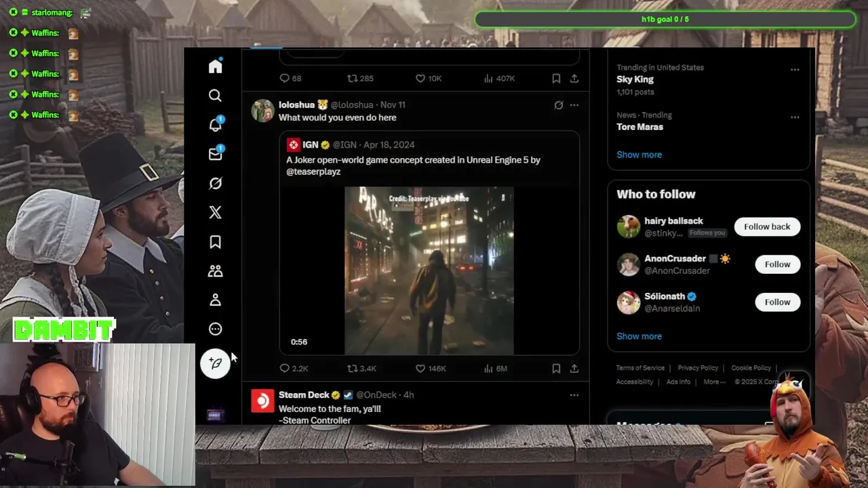Bookmark the post with 407K views
The width and height of the screenshot is (868, 488).
(556, 79)
